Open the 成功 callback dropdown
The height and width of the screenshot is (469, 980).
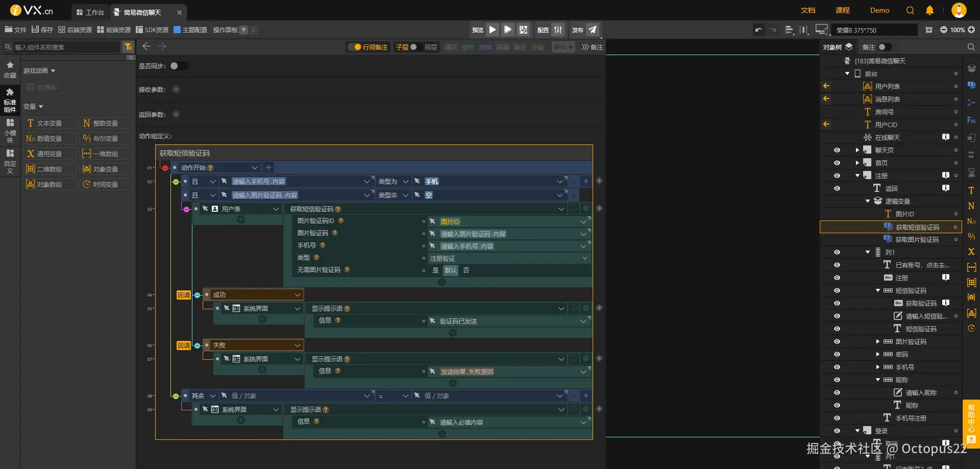pyautogui.click(x=297, y=295)
